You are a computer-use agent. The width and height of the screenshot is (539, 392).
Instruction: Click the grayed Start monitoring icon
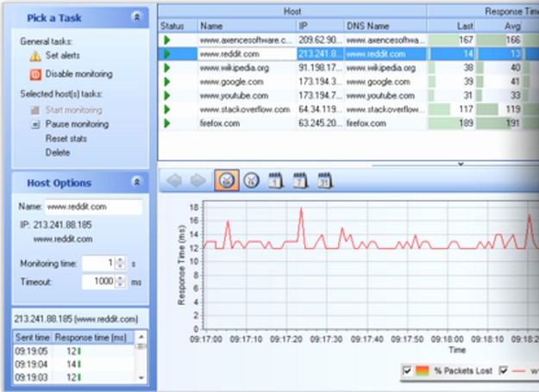(x=35, y=110)
